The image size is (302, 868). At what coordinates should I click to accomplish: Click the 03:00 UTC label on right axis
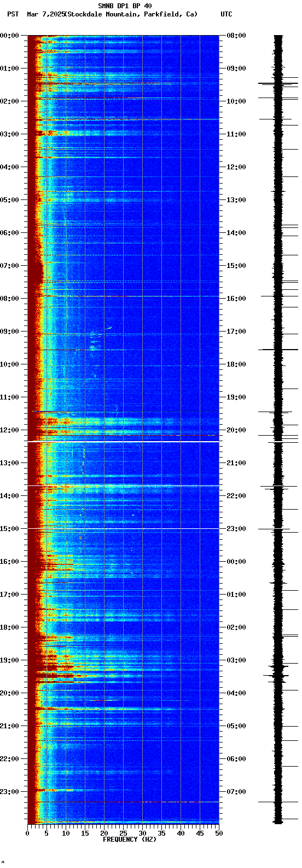(236, 660)
